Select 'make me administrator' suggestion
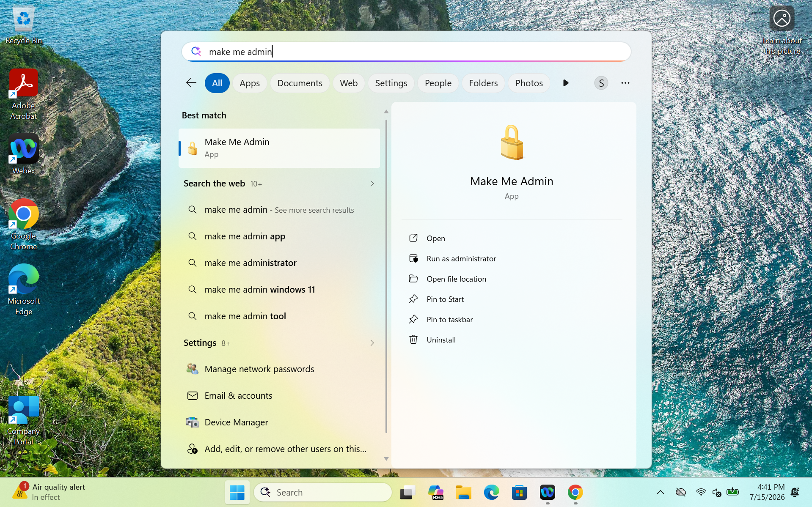 pyautogui.click(x=279, y=263)
